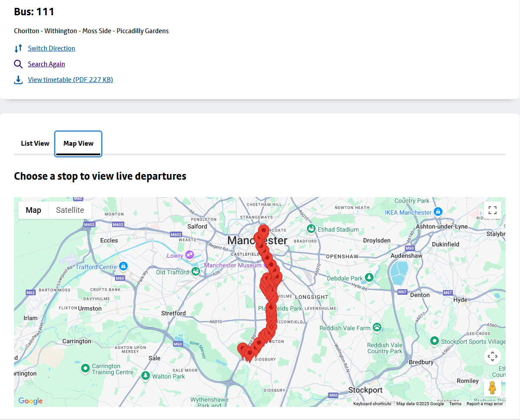Image resolution: width=520 pixels, height=420 pixels.
Task: Select the Street View pegman
Action: (493, 387)
